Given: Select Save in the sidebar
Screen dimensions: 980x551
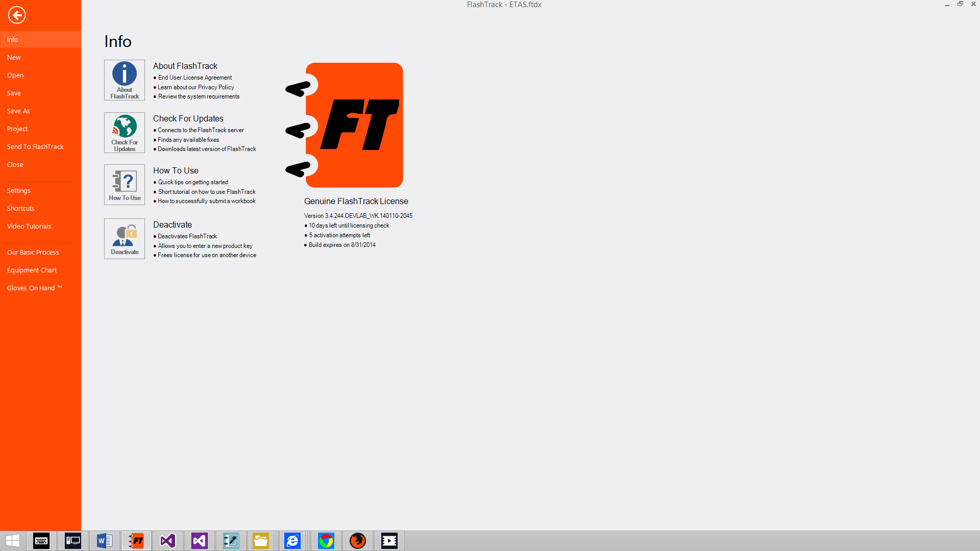Looking at the screenshot, I should pyautogui.click(x=40, y=93).
